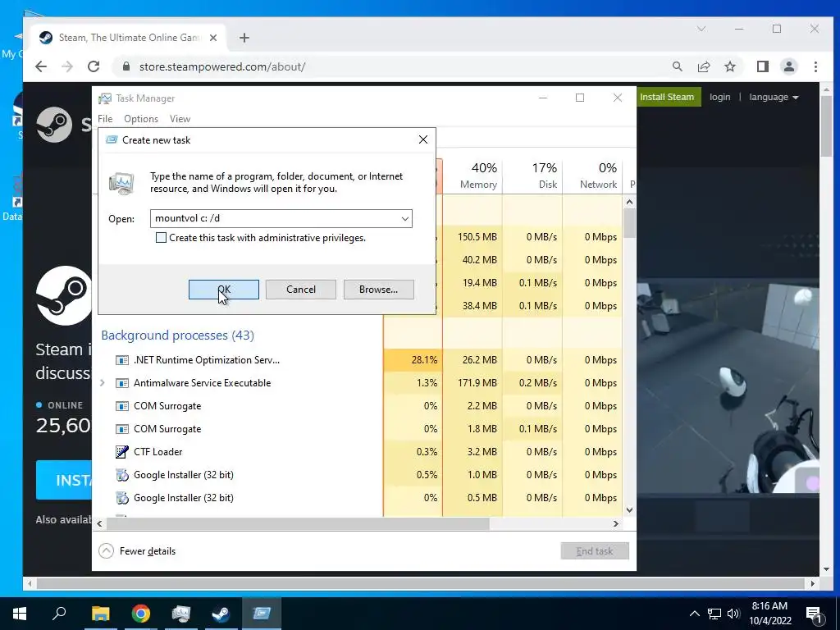The height and width of the screenshot is (630, 840).
Task: Click the disabled End task button
Action: [595, 550]
